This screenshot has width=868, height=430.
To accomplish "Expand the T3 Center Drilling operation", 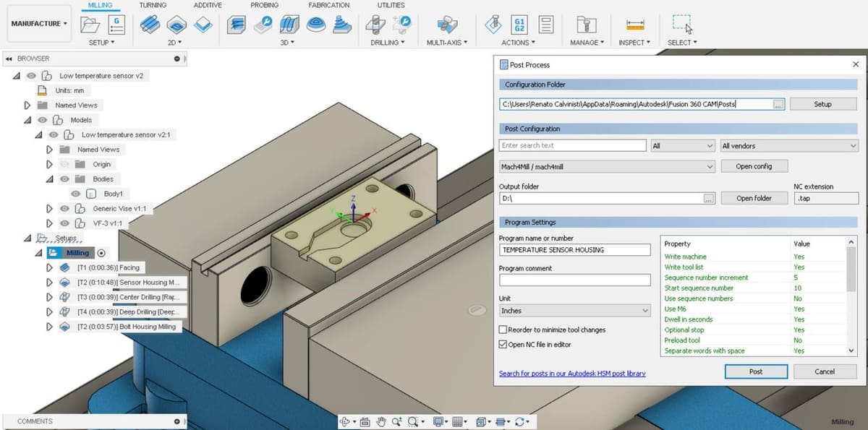I will tap(50, 297).
